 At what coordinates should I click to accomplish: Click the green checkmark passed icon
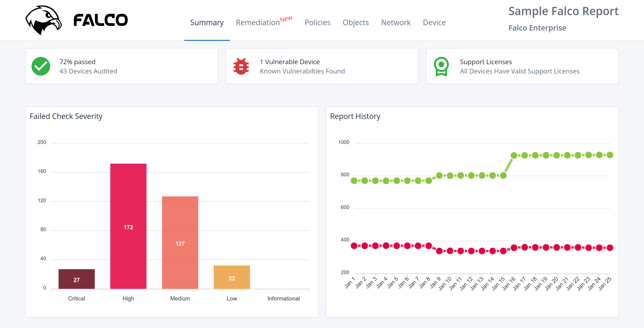click(x=41, y=66)
